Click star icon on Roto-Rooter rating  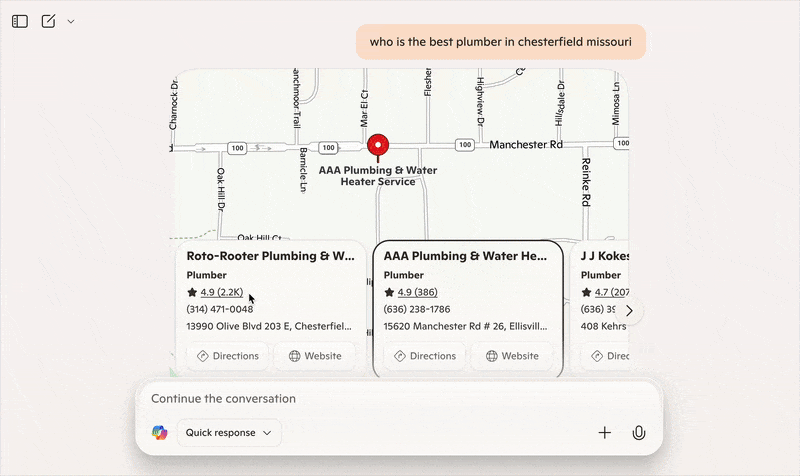coord(192,292)
